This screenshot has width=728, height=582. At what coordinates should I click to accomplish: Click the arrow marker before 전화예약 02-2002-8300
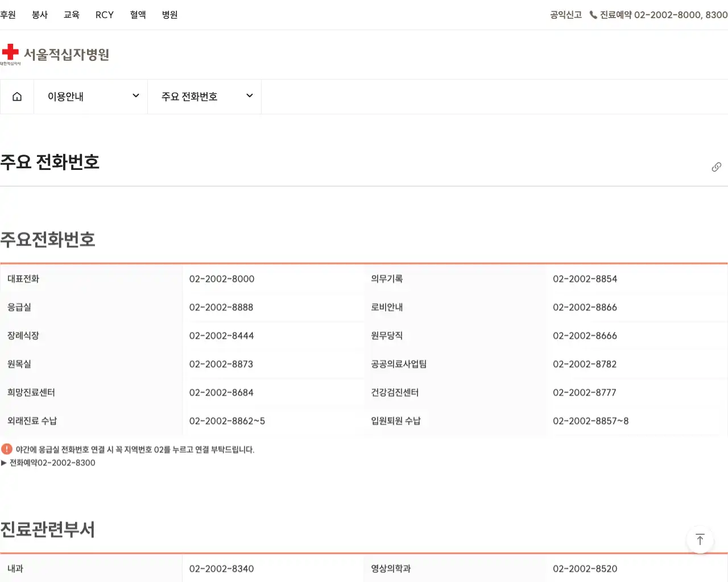(5, 463)
